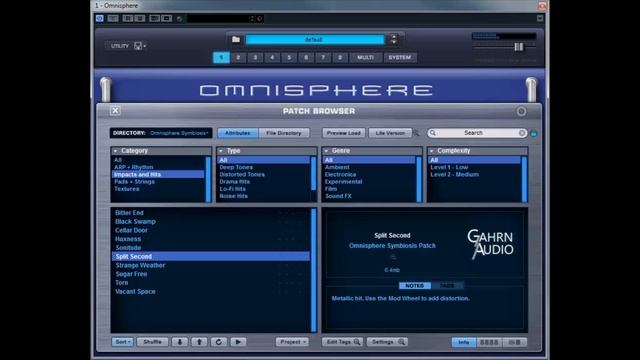Close the Patch Browser with X

click(x=115, y=111)
